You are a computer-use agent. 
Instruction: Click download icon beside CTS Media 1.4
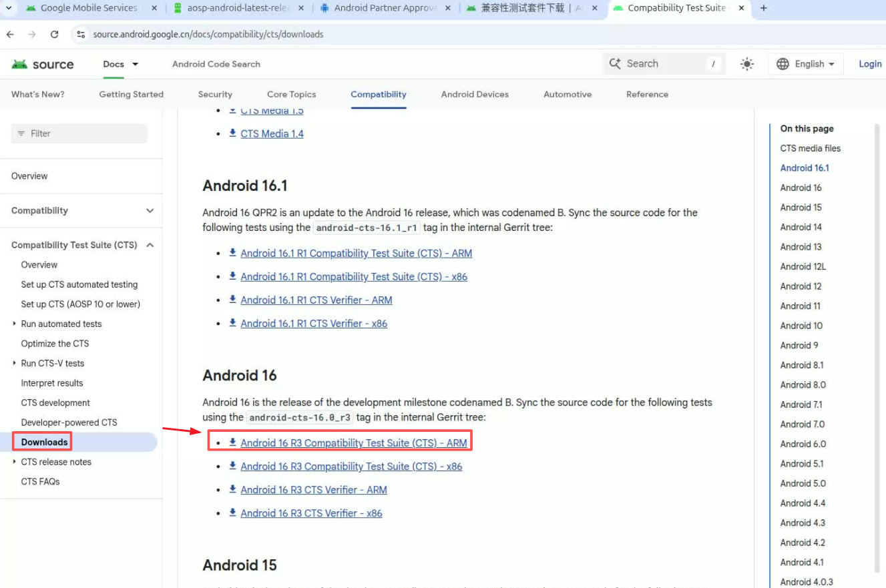pos(233,133)
